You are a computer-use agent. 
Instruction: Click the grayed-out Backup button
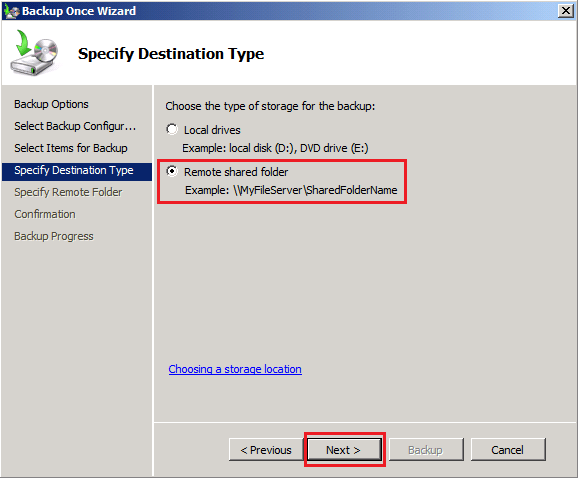[x=426, y=450]
